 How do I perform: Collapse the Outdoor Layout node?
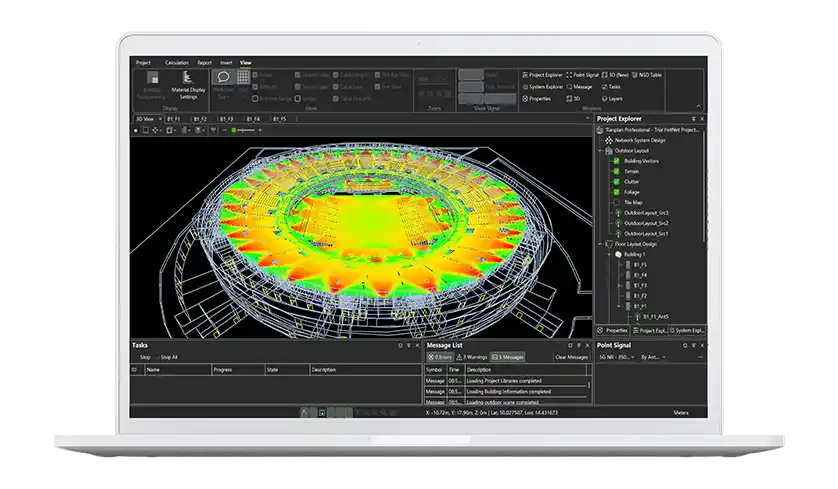(x=600, y=151)
